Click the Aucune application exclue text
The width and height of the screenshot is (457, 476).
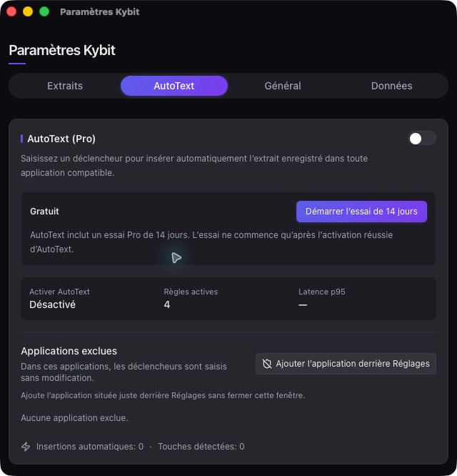pos(74,418)
